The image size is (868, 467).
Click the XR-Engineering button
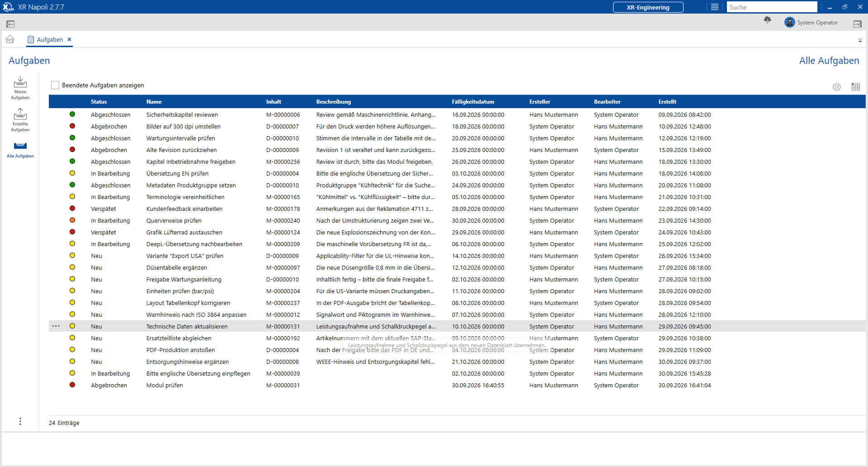[x=648, y=7]
